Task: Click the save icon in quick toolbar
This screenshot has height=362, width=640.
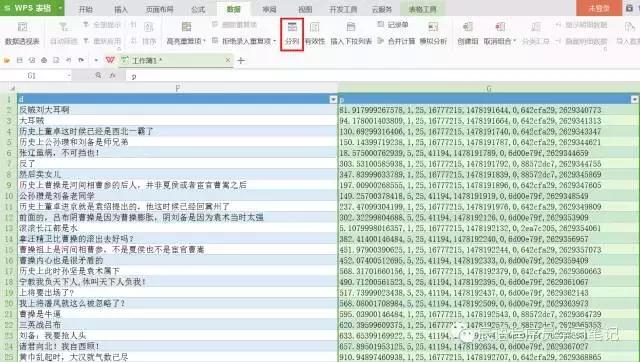Action: click(x=19, y=60)
